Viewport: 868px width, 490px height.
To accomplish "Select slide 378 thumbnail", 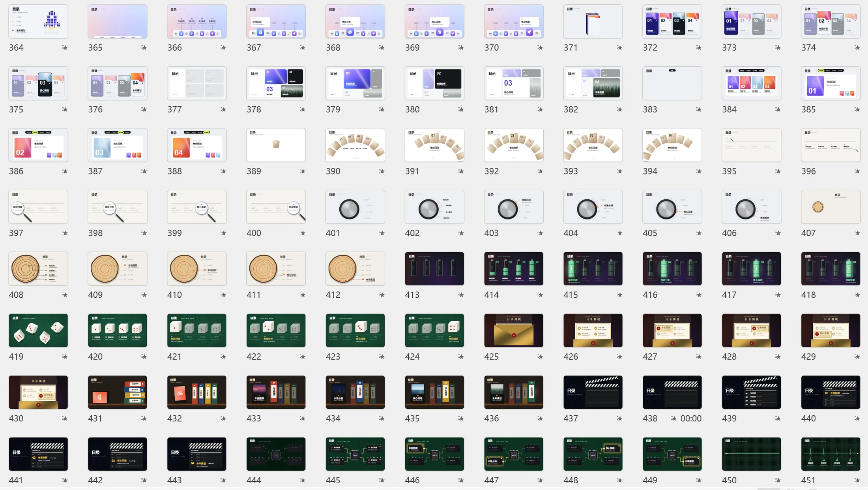I will [x=276, y=83].
